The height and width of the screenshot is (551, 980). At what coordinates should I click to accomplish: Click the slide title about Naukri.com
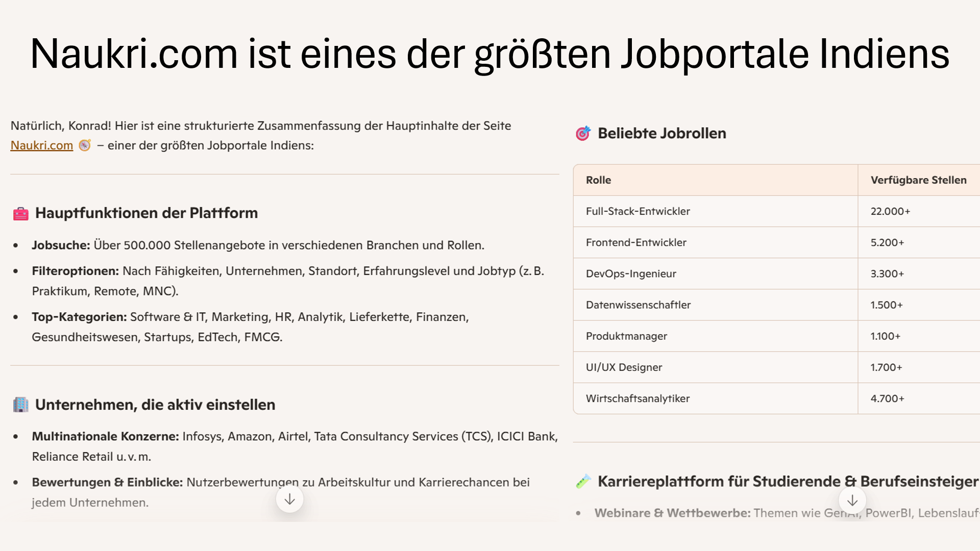pyautogui.click(x=489, y=54)
